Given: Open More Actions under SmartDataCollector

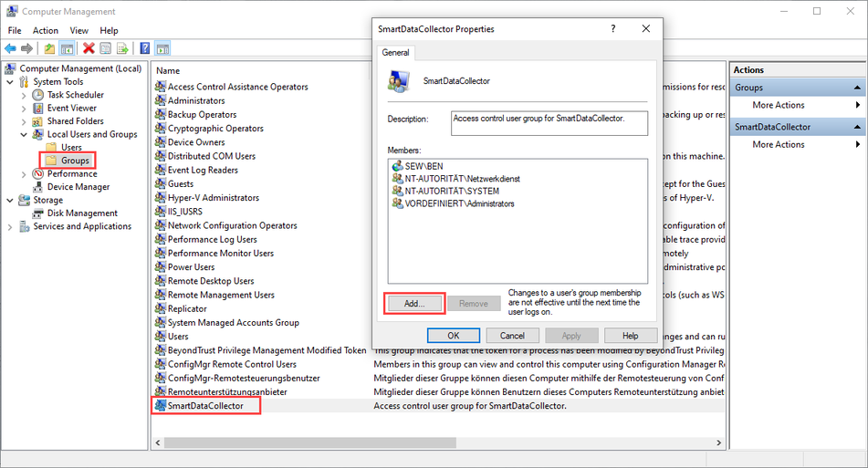Looking at the screenshot, I should point(779,144).
